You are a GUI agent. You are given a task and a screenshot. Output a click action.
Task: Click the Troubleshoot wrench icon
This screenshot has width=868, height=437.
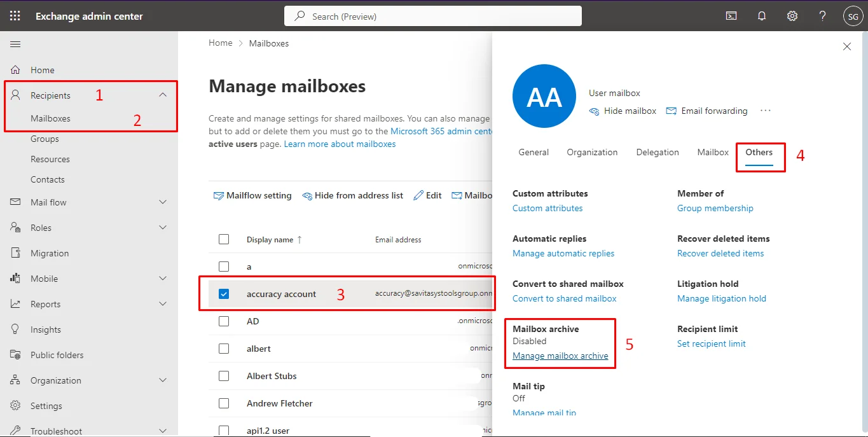tap(16, 431)
